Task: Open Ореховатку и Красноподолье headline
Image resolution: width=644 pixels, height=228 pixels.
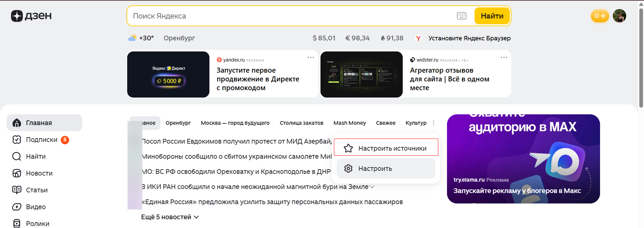Action: click(236, 172)
